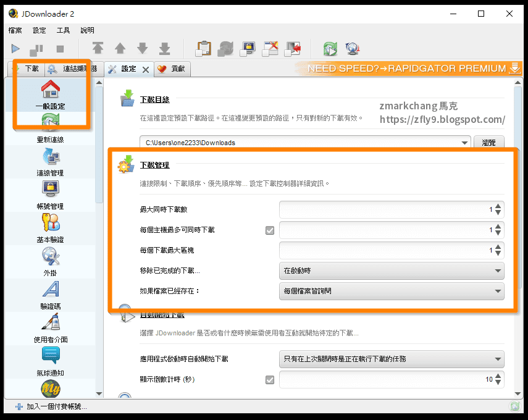This screenshot has width=528, height=420.
Task: Open 如果檔案已經存在 dropdown
Action: pos(392,292)
